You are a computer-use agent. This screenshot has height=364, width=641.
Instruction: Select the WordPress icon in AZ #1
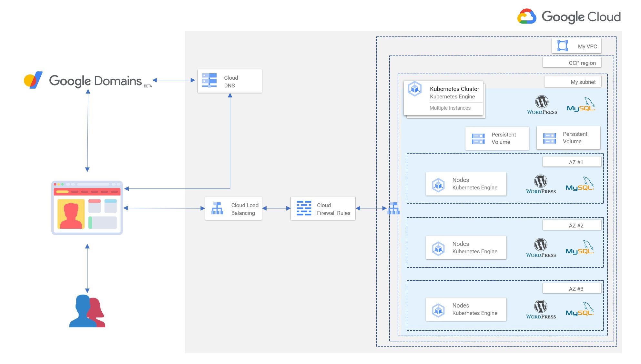coord(541,184)
